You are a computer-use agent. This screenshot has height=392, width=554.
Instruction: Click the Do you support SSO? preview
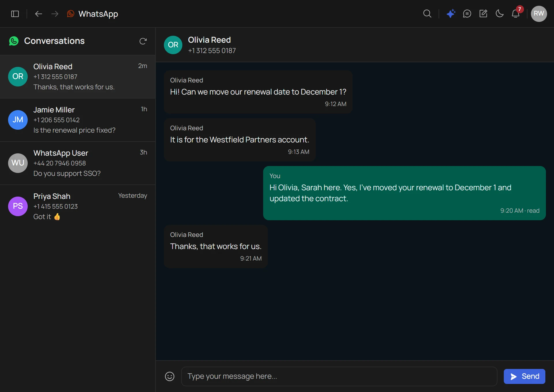(67, 174)
